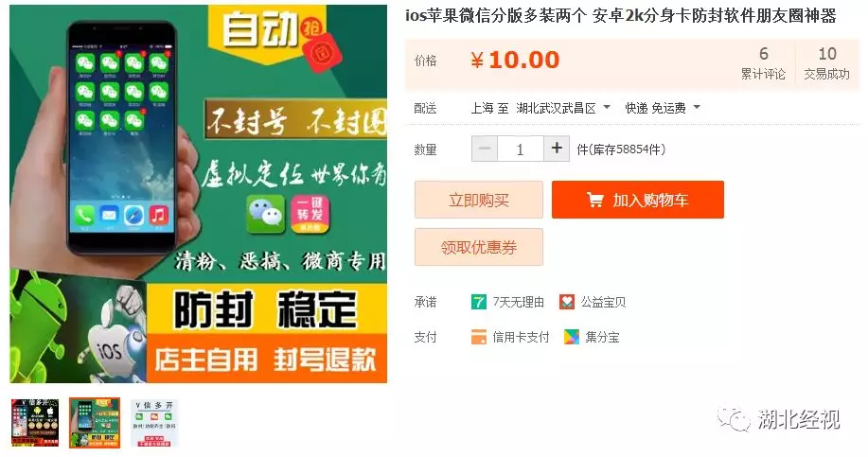868x457 pixels.
Task: Click 加入购物车 add to cart button
Action: tap(638, 200)
